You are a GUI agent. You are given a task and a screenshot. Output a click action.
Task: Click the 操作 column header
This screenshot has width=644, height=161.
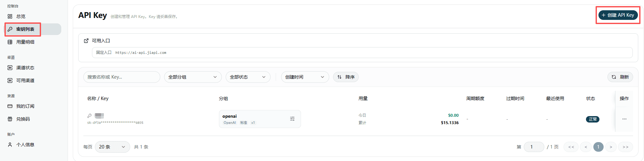click(624, 98)
